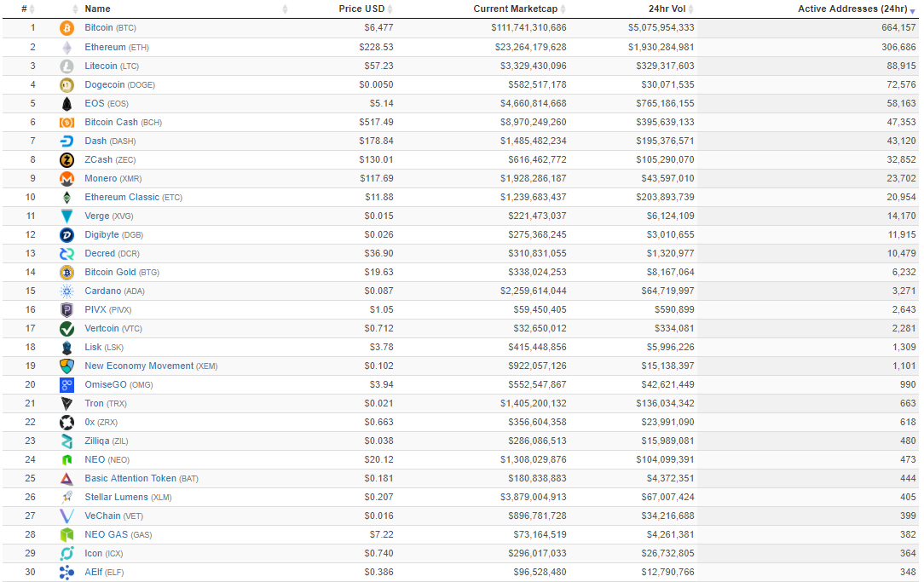The height and width of the screenshot is (582, 924).
Task: Click the Lisk logo icon
Action: point(66,348)
